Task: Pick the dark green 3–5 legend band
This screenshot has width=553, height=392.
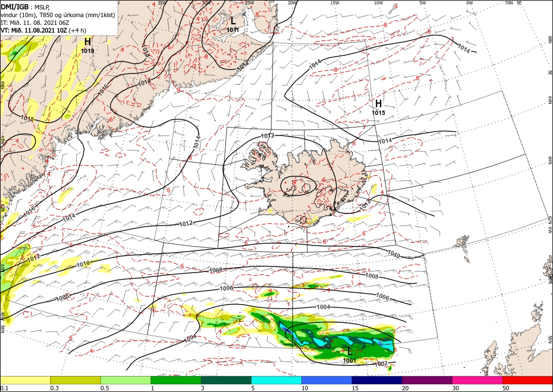Action: (226, 380)
